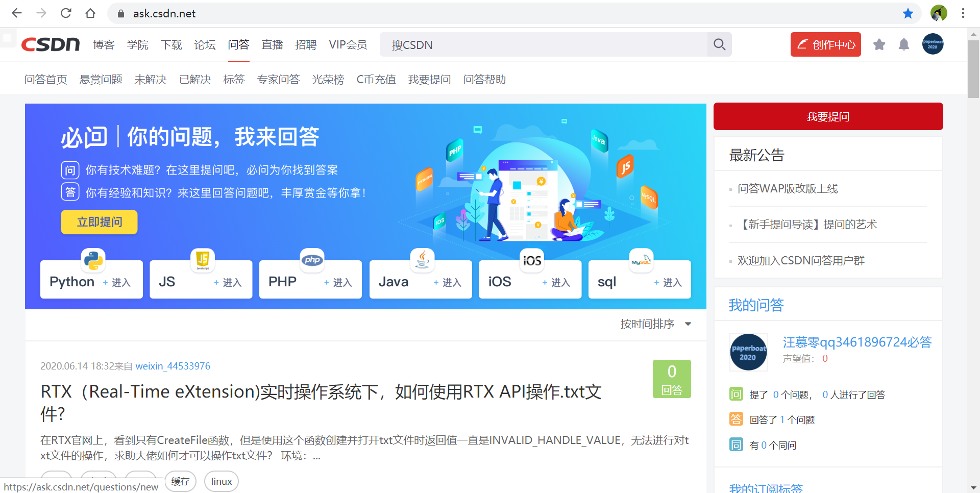Enter the iOS question category

point(530,280)
